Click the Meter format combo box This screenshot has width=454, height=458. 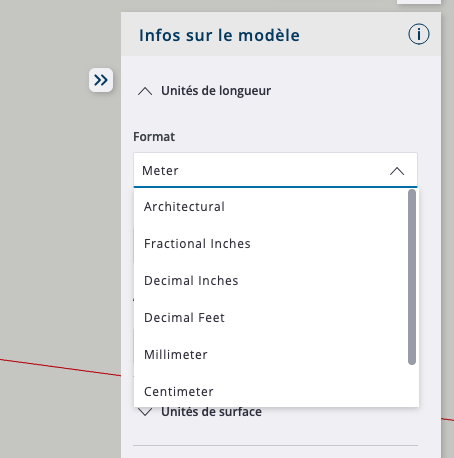click(275, 170)
